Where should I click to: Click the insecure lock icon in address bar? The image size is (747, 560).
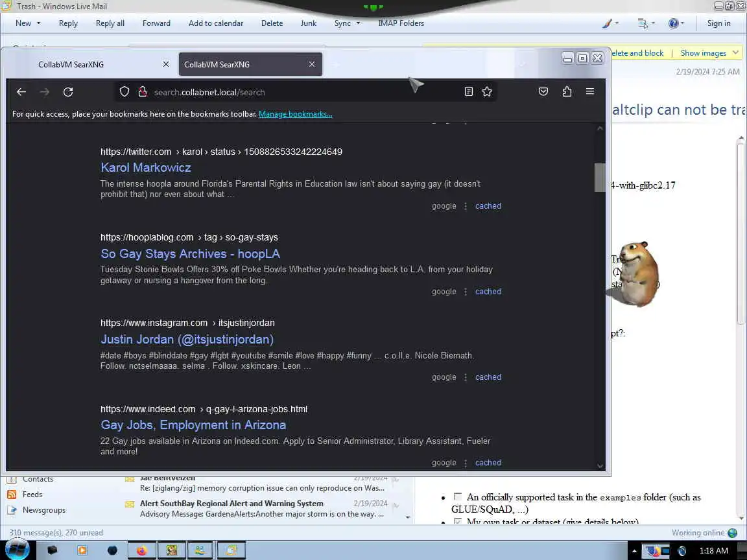click(142, 91)
